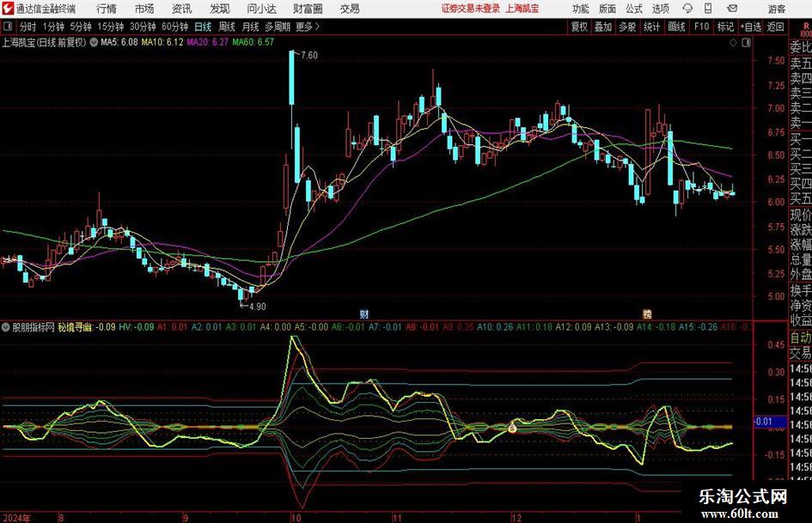
Task: Click the 通达信 red logo icon
Action: [x=7, y=9]
